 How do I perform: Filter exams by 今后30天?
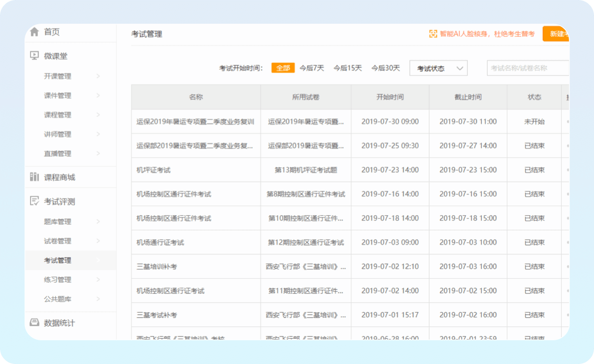(385, 68)
